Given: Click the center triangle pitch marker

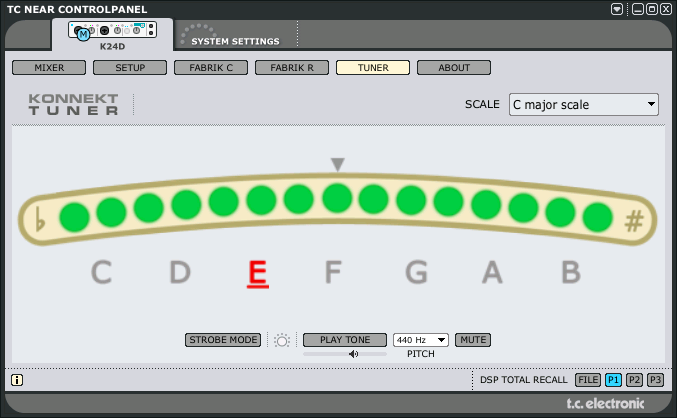Looking at the screenshot, I should click(x=338, y=164).
